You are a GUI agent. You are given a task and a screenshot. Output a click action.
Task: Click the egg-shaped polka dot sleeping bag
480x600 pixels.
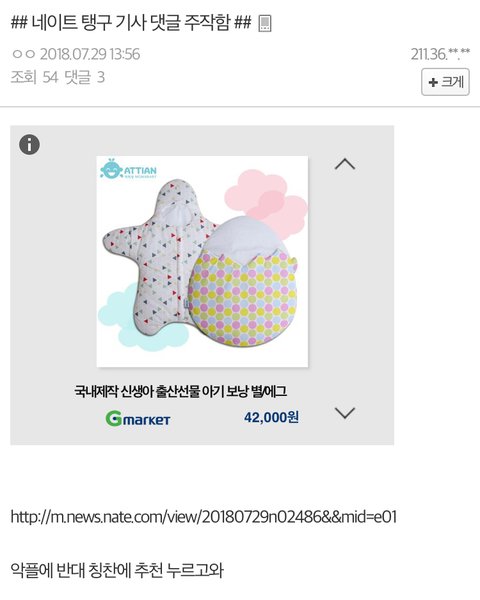[243, 281]
